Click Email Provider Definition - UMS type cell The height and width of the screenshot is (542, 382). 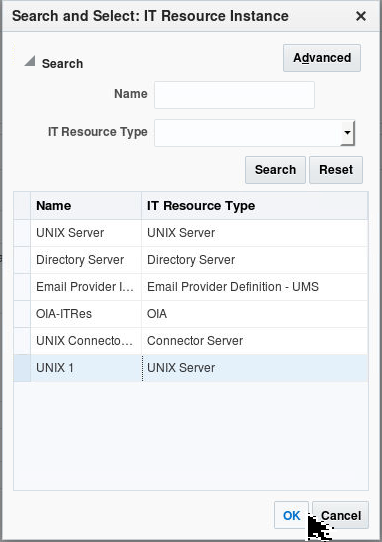254,287
